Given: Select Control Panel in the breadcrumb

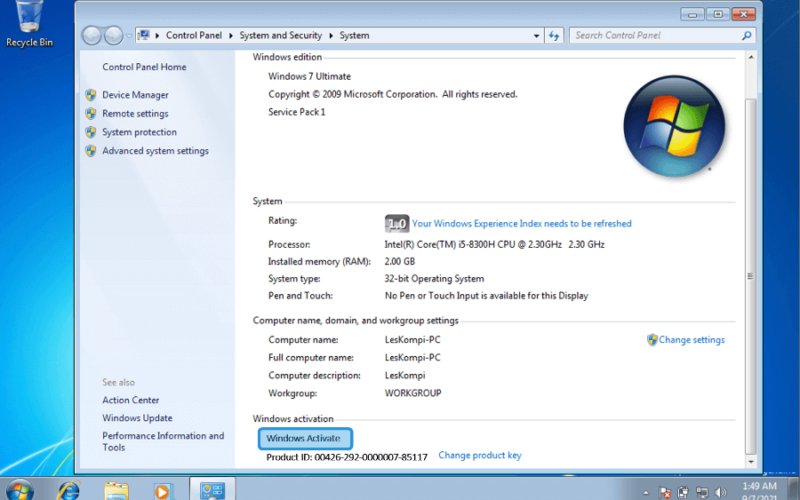Looking at the screenshot, I should click(194, 35).
